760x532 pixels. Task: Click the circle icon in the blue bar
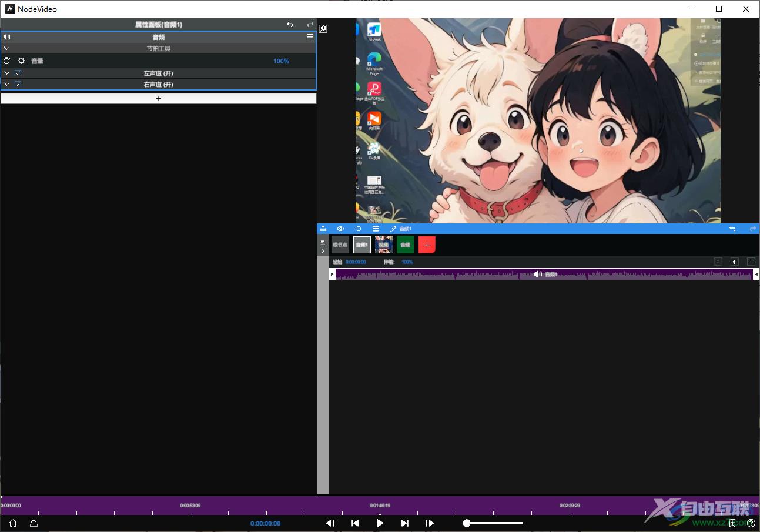[x=358, y=229]
